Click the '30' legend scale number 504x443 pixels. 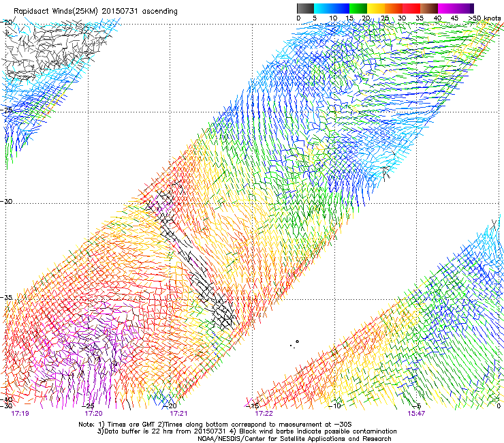pyautogui.click(x=402, y=18)
